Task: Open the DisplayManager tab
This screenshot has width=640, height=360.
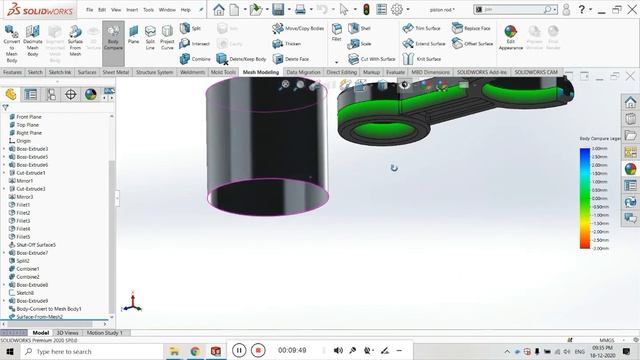Action: [91, 95]
